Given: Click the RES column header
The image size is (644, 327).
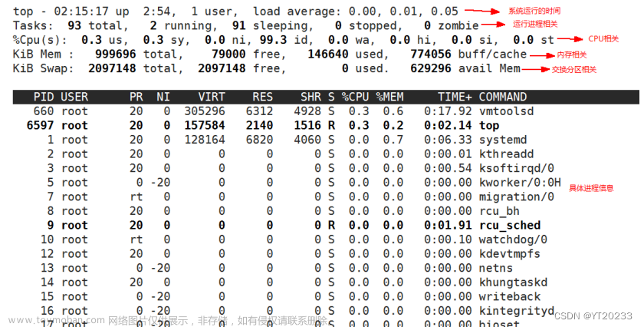Looking at the screenshot, I should coord(263,97).
